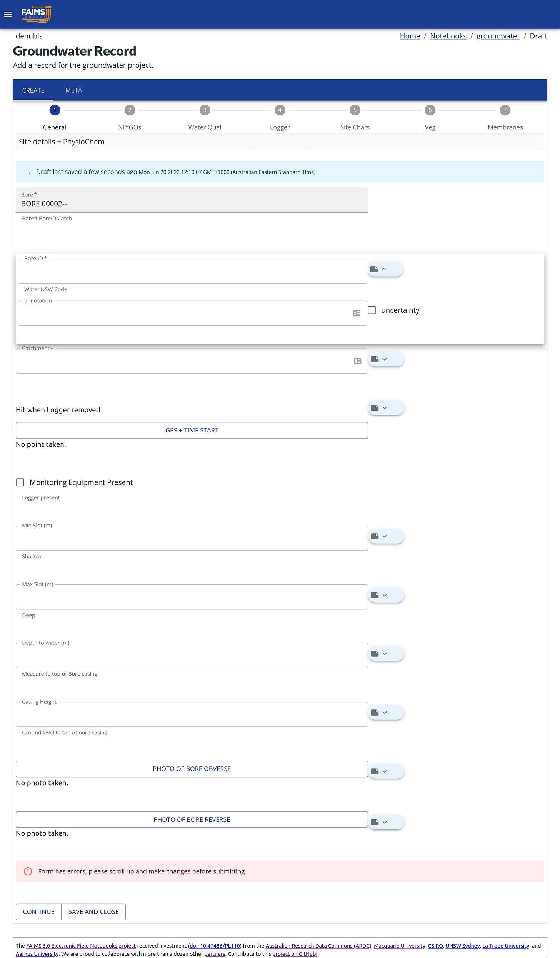The height and width of the screenshot is (958, 560).
Task: Expand annotation chevron beside Photo of Bore Obverse
Action: [385, 771]
